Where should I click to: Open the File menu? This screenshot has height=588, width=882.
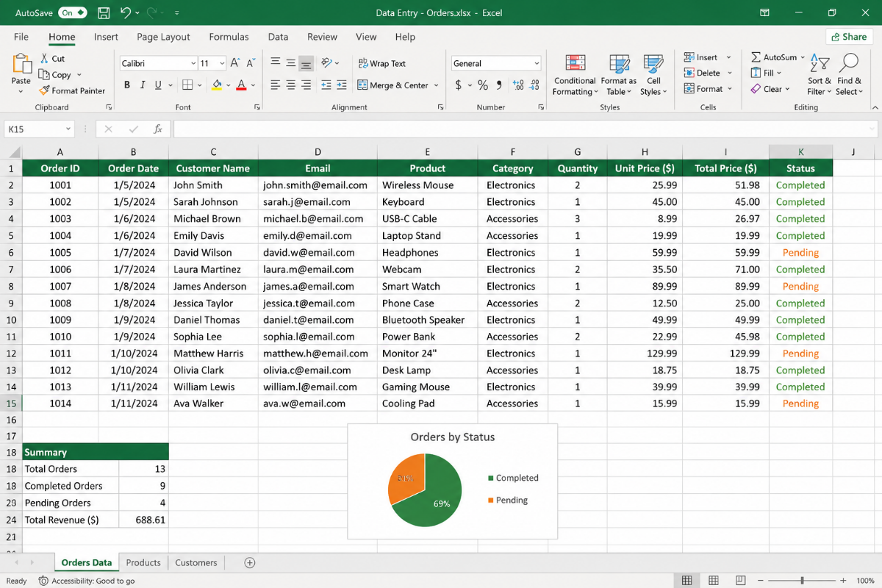pyautogui.click(x=21, y=37)
